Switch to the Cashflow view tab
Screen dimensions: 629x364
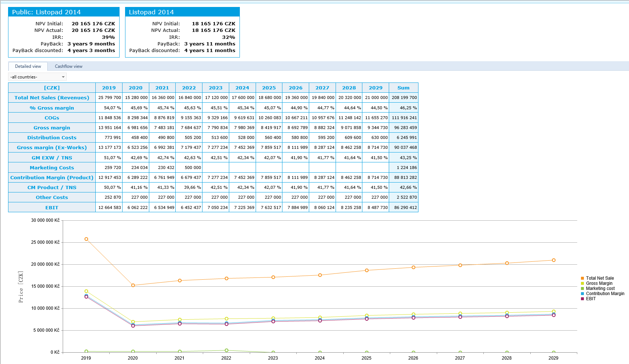(69, 66)
